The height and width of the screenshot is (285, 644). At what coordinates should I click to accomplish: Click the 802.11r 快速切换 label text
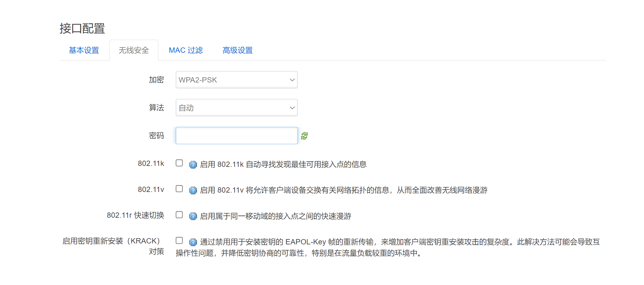(135, 215)
